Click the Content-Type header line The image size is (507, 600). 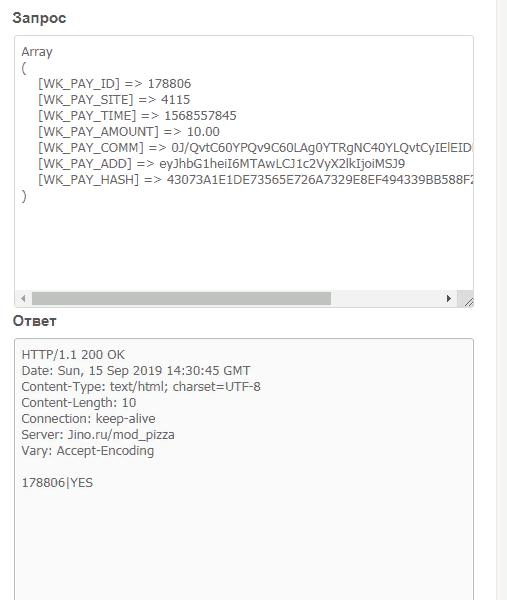coord(141,387)
